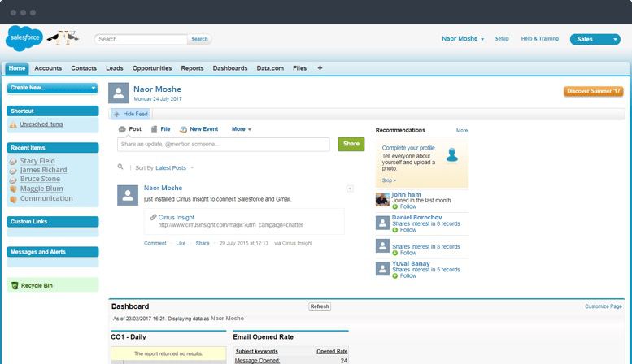Click the Cirrus Insight chain link icon

pyautogui.click(x=153, y=217)
